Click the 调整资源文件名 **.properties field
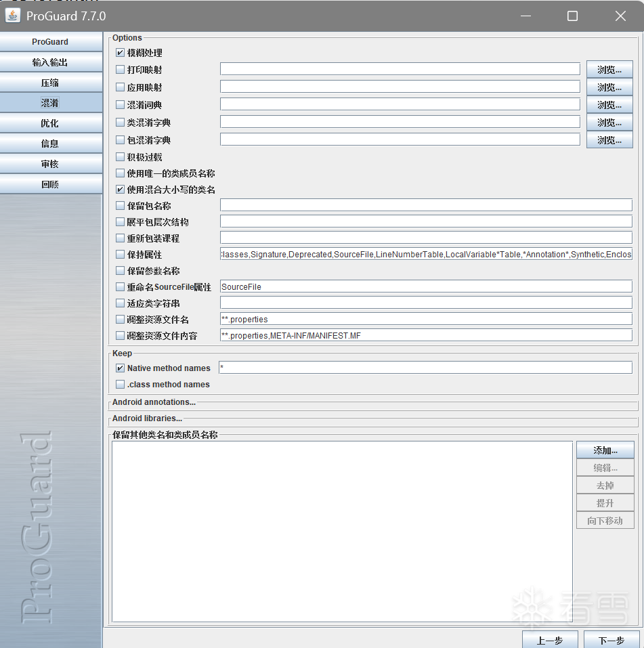This screenshot has height=648, width=644. pos(426,319)
